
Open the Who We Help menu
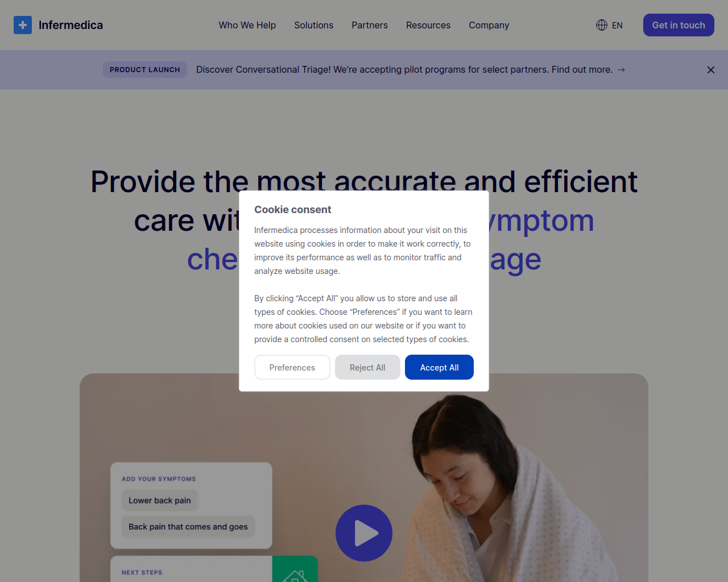coord(247,25)
